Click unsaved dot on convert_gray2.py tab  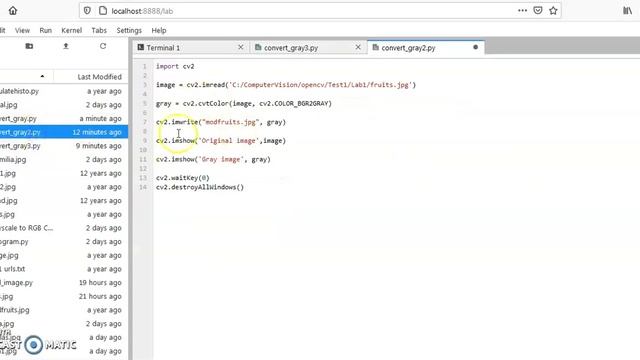point(476,47)
